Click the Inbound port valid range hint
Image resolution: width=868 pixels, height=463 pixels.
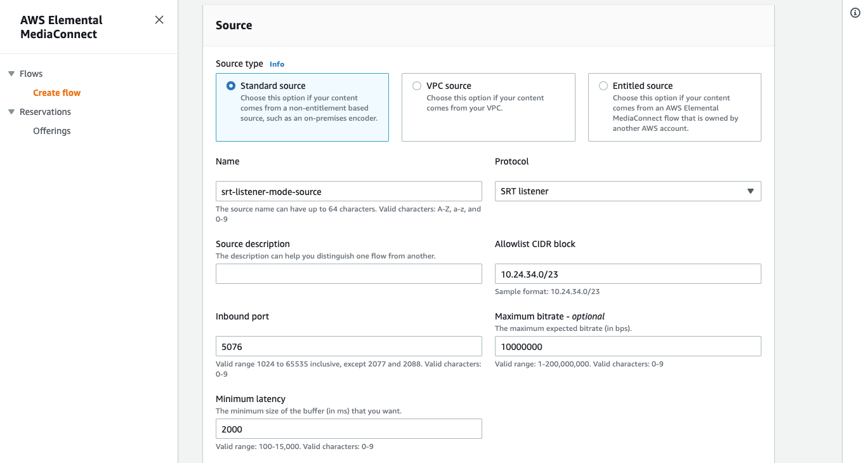[348, 369]
